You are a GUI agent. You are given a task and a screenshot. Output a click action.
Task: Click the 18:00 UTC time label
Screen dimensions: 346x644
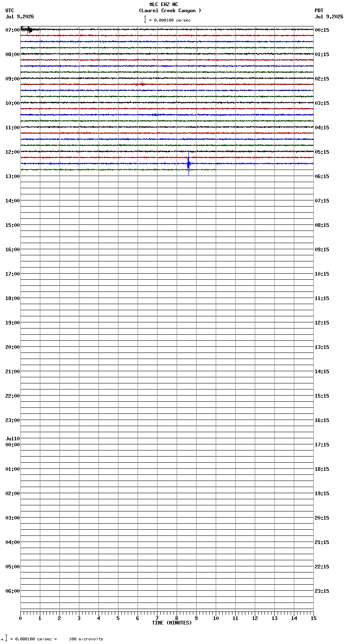coord(13,298)
